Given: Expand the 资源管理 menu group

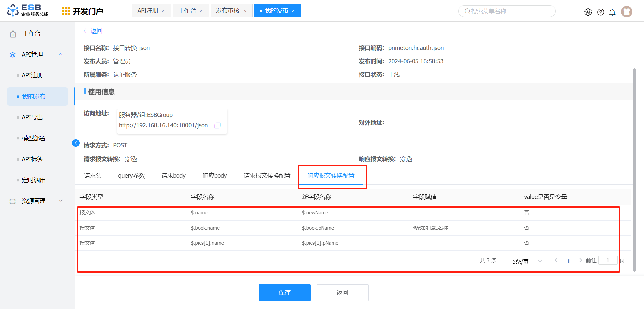Looking at the screenshot, I should 61,201.
